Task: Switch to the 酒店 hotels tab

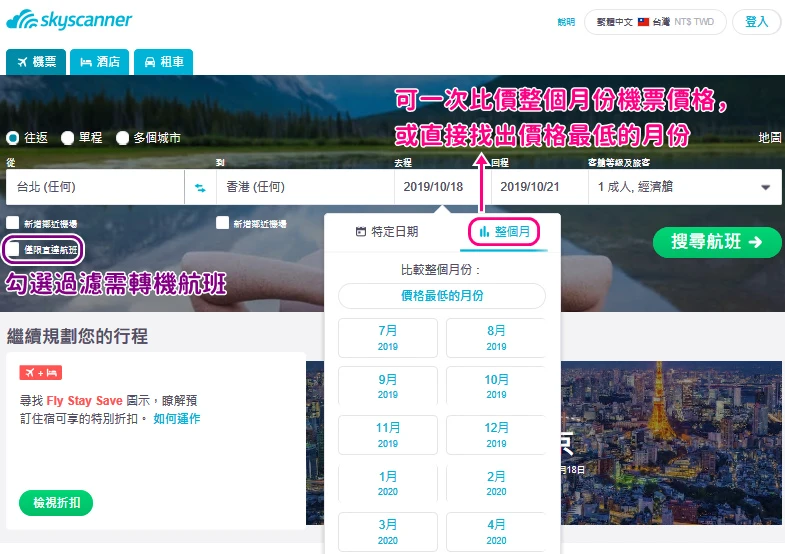Action: 100,62
